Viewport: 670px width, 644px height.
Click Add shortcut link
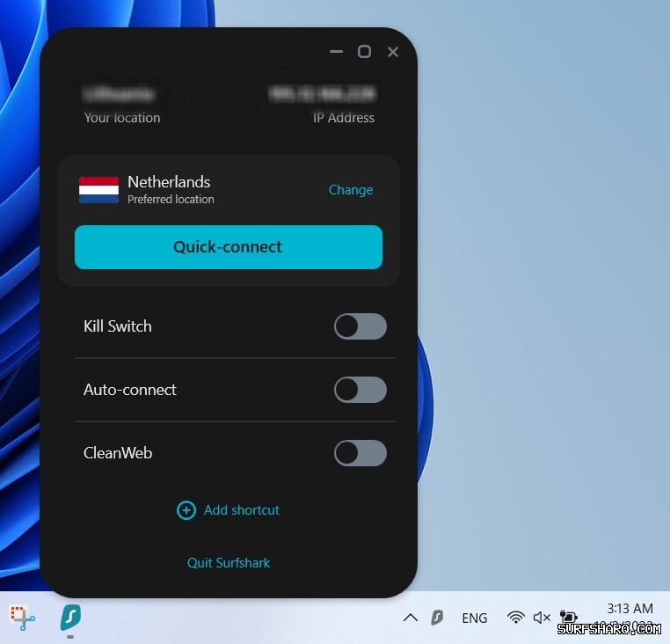point(242,509)
